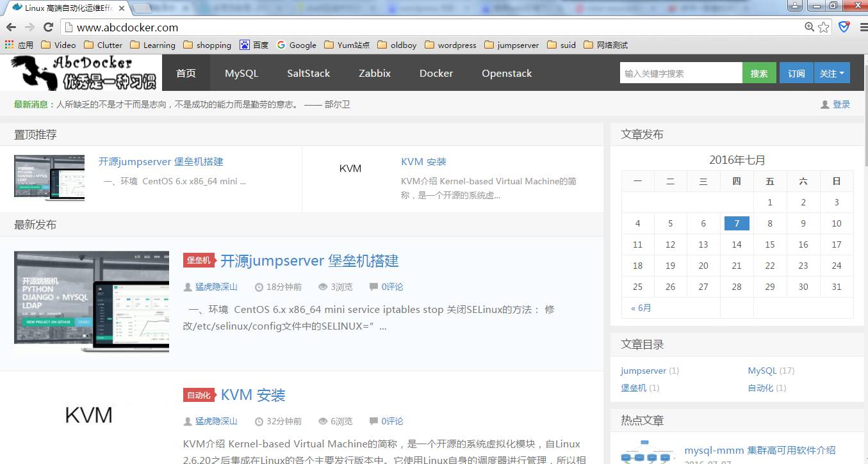868x464 pixels.
Task: Click the browser back arrow
Action: [11, 27]
